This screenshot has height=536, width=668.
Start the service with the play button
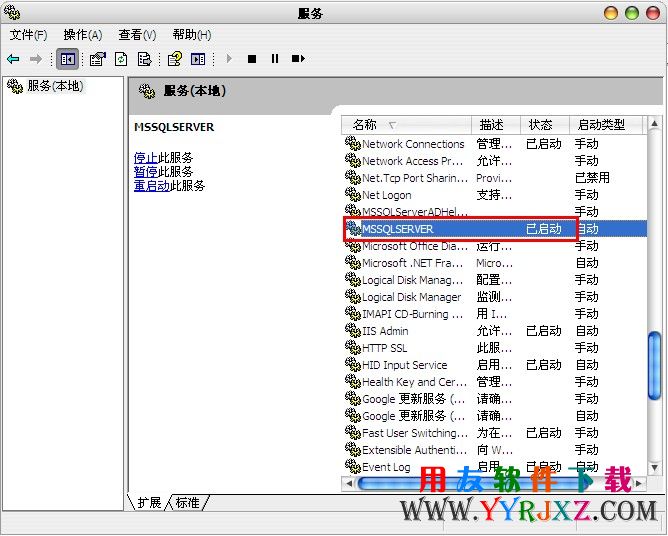coord(229,59)
